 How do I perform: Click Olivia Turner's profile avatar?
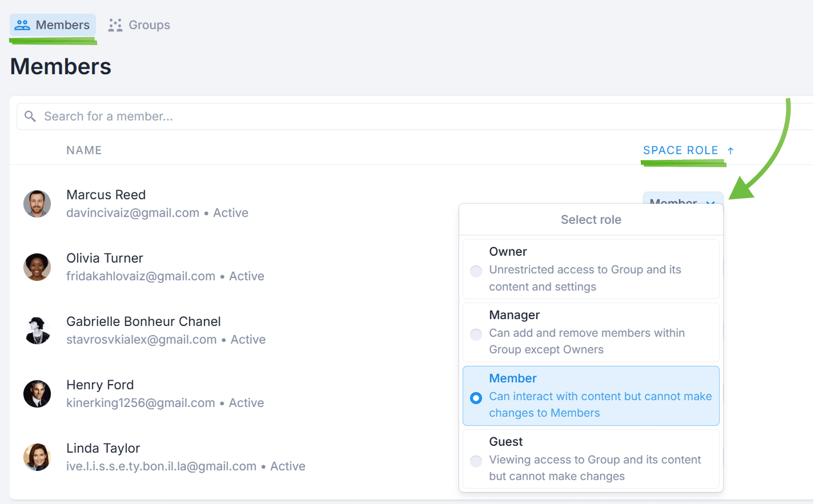[37, 267]
